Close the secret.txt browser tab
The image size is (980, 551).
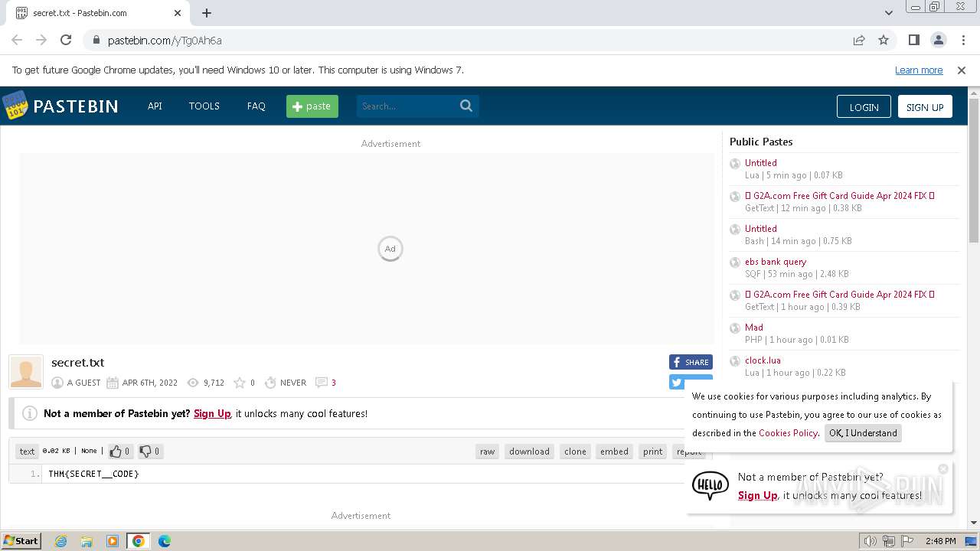coord(178,13)
